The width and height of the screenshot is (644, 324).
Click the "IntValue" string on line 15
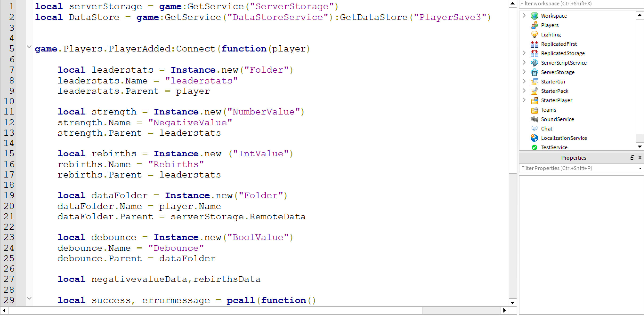pyautogui.click(x=261, y=153)
